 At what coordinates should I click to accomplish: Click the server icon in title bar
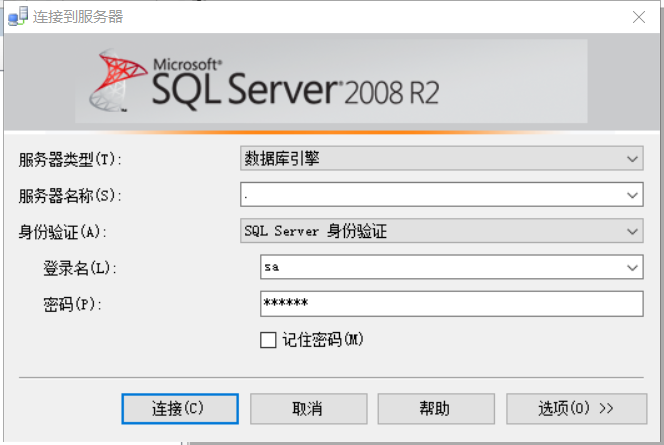pos(18,17)
